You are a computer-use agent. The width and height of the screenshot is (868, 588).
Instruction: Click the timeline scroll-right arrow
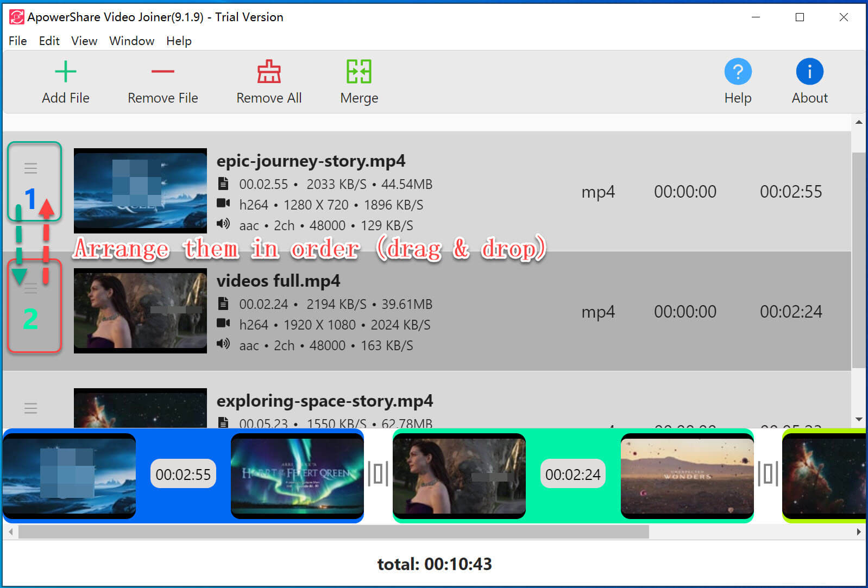(x=859, y=532)
